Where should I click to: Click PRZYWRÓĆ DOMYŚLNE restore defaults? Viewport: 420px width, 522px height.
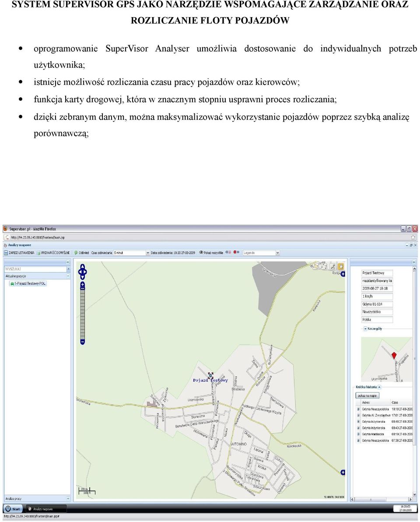click(x=53, y=253)
